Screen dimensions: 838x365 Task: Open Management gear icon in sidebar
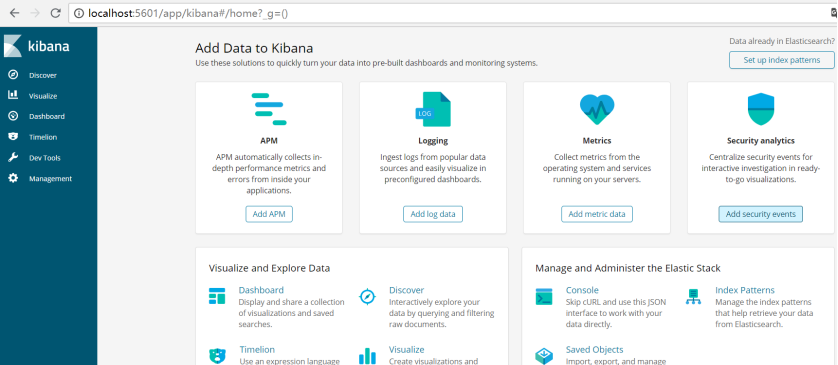coord(13,178)
